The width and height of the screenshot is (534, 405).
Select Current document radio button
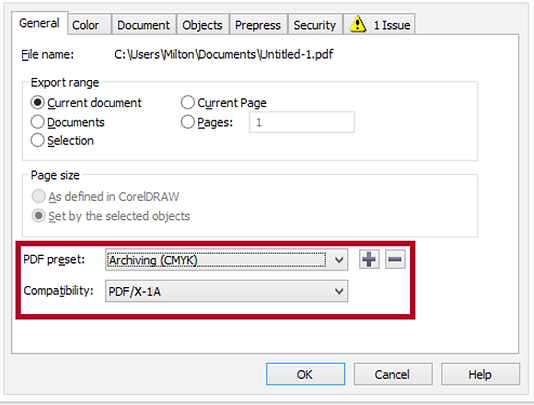pos(37,103)
